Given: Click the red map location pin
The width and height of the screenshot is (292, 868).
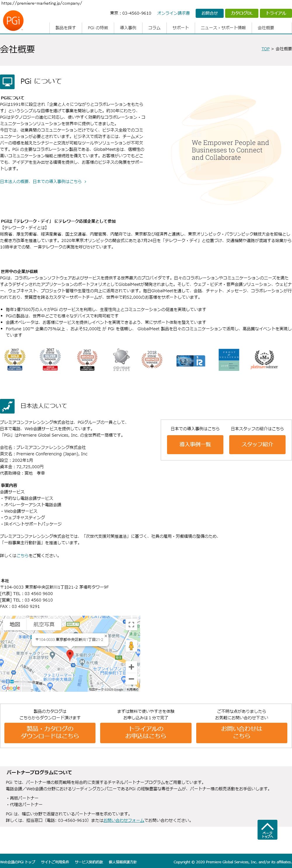Looking at the screenshot, I should [x=70, y=655].
